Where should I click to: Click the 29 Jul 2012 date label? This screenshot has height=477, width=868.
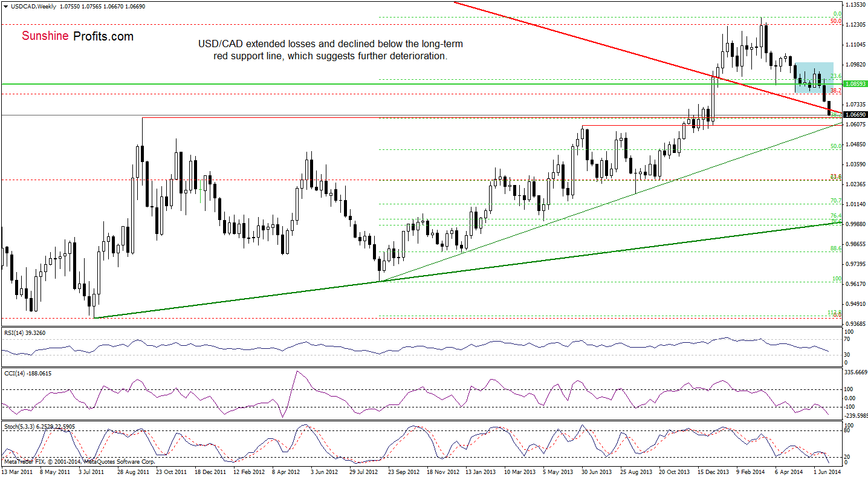(365, 471)
